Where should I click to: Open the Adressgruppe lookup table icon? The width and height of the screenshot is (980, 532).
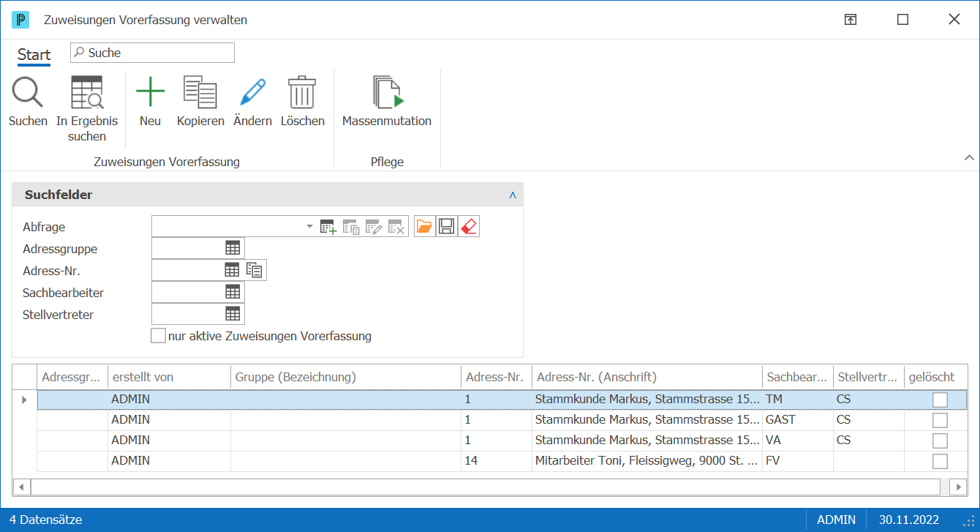point(233,249)
